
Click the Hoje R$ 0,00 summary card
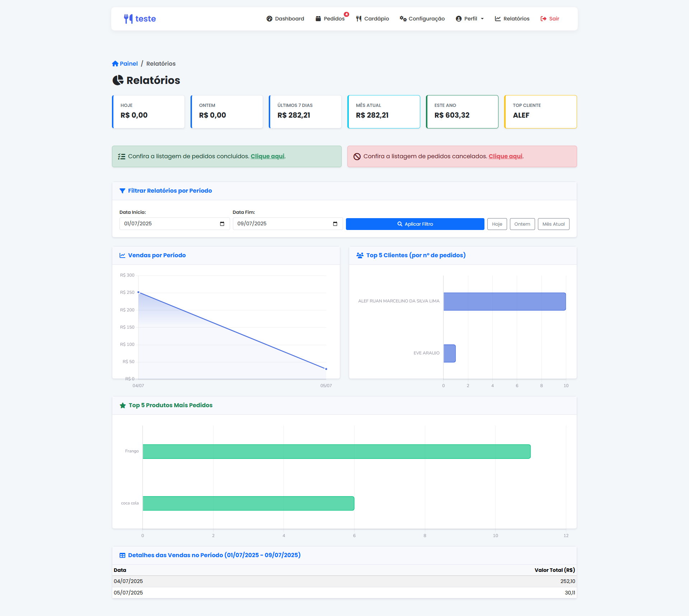point(148,112)
